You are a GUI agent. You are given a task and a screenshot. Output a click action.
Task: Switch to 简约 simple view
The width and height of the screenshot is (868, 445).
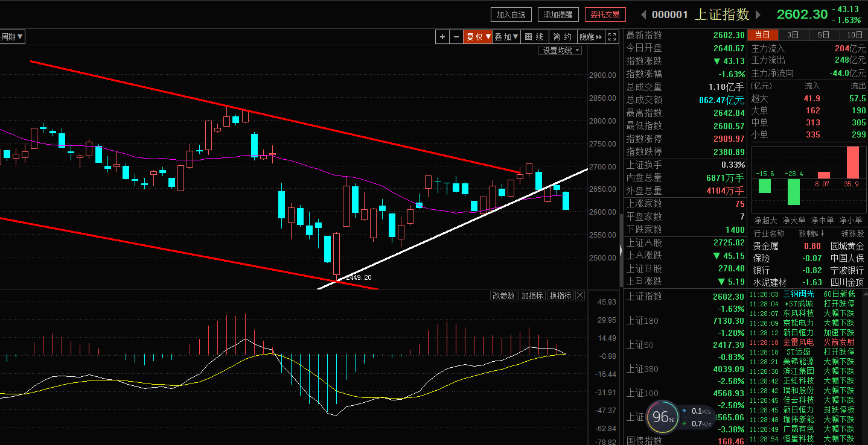point(563,37)
